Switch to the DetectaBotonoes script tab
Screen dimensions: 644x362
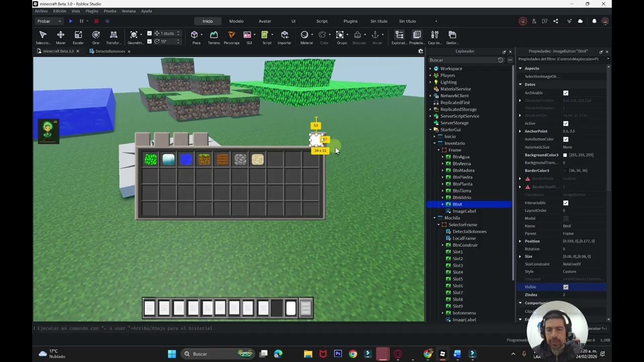110,51
